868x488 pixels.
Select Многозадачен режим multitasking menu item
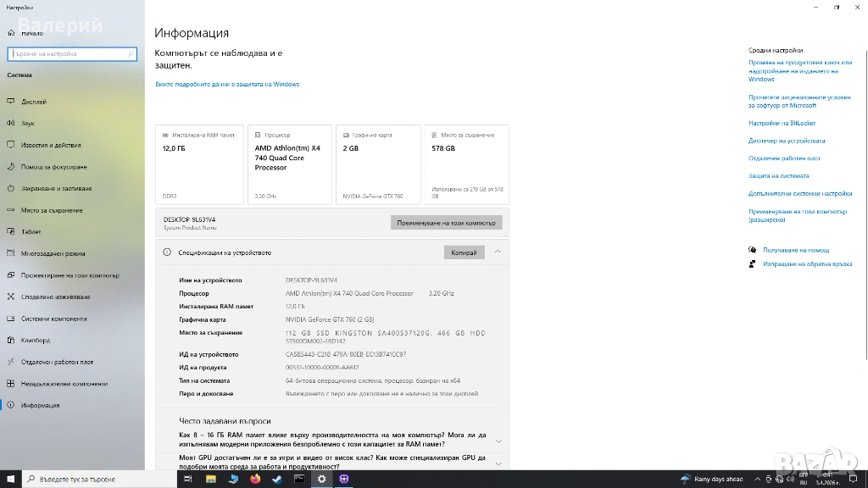[x=53, y=253]
